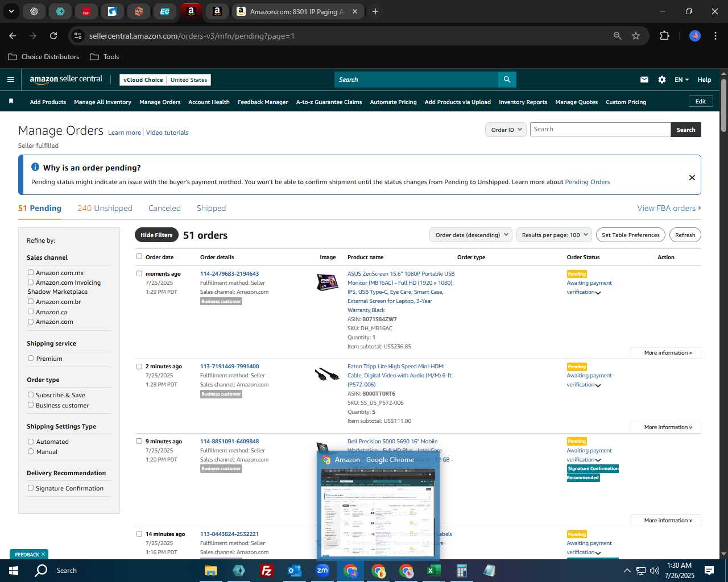
Task: Switch to the 240 Unshipped tab
Action: 105,208
